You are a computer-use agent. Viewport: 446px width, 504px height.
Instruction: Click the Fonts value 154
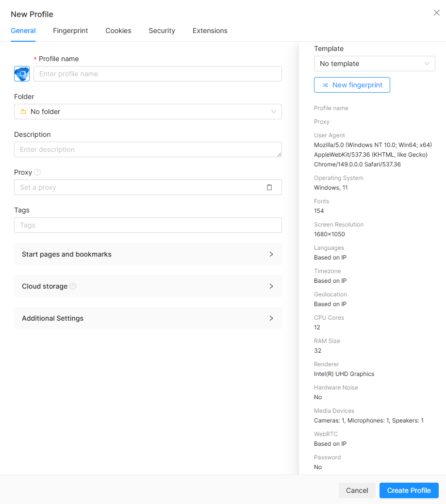pyautogui.click(x=319, y=211)
